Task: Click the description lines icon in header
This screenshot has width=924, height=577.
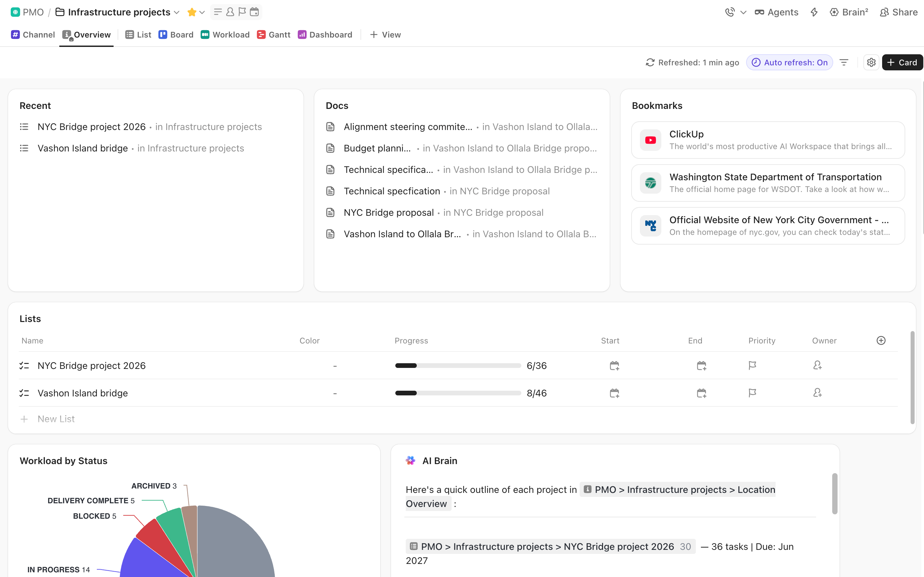Action: tap(218, 12)
